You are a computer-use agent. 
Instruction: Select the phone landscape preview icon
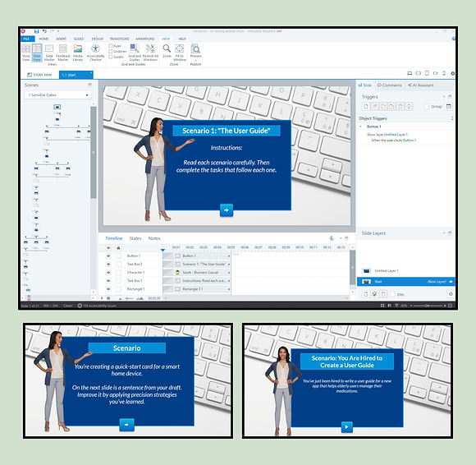pyautogui.click(x=435, y=73)
